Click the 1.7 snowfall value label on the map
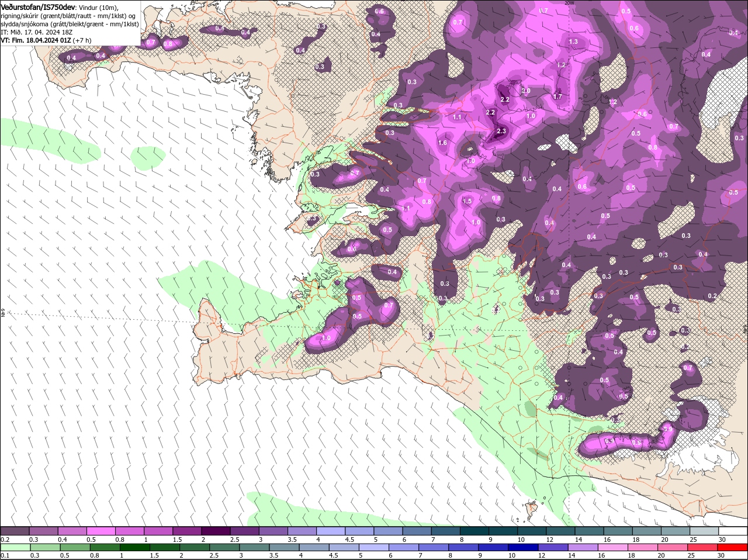This screenshot has width=748, height=560. point(557,97)
